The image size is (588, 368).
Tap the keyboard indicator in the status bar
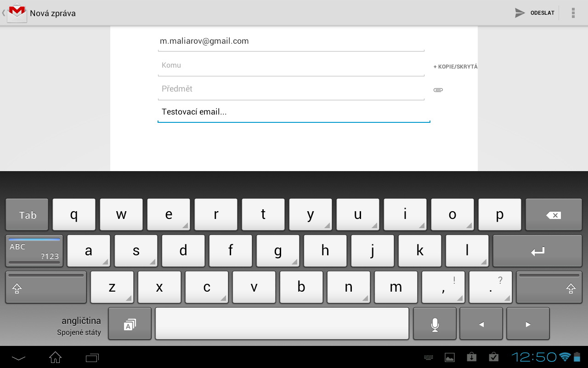[x=428, y=357]
